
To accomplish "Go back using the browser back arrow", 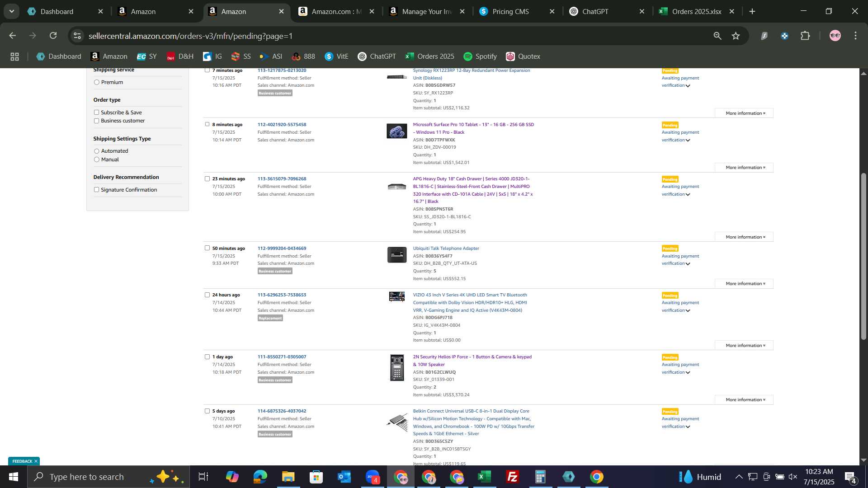I will tap(13, 36).
